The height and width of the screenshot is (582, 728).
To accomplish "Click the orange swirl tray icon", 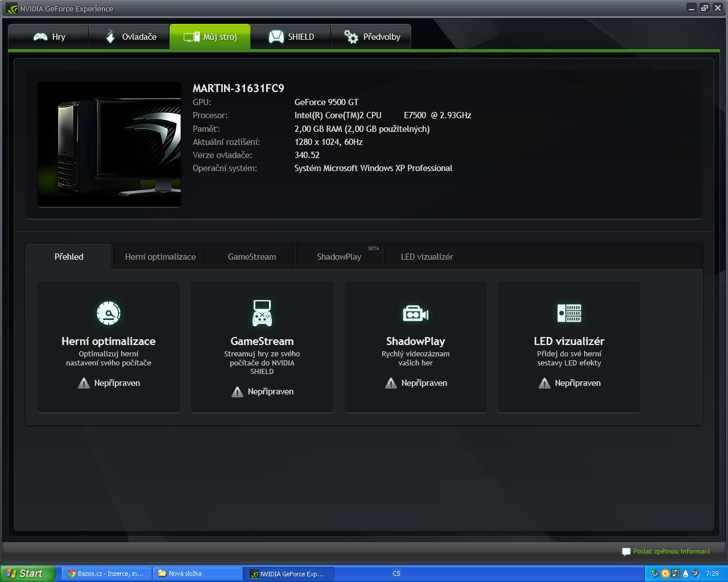I will (x=665, y=573).
